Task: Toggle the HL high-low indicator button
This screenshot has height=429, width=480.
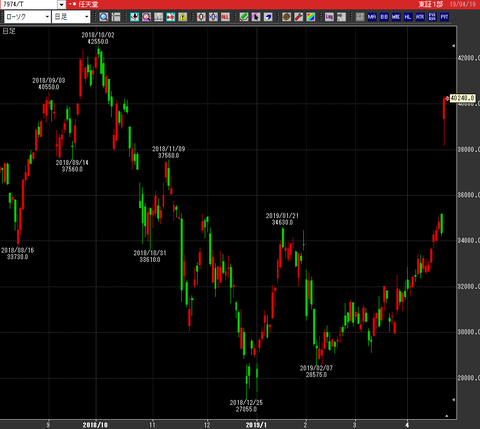Action: (x=408, y=17)
